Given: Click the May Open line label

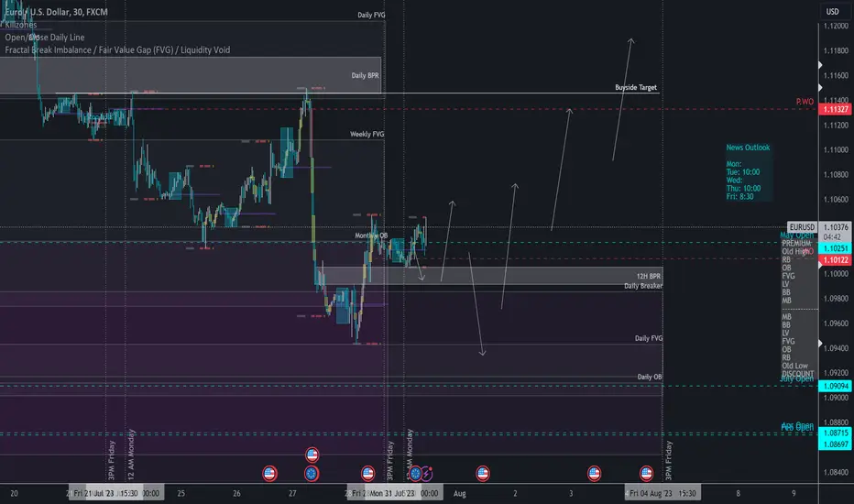Looking at the screenshot, I should (797, 235).
